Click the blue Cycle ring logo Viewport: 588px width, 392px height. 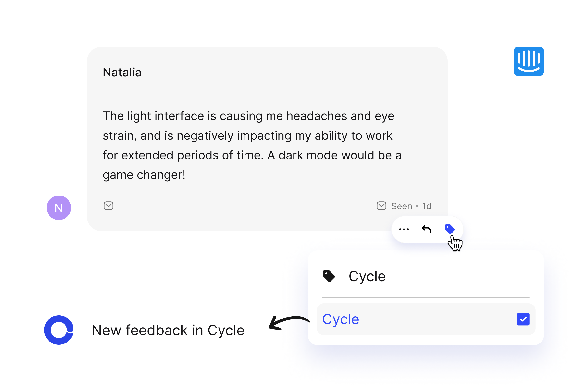(x=59, y=330)
